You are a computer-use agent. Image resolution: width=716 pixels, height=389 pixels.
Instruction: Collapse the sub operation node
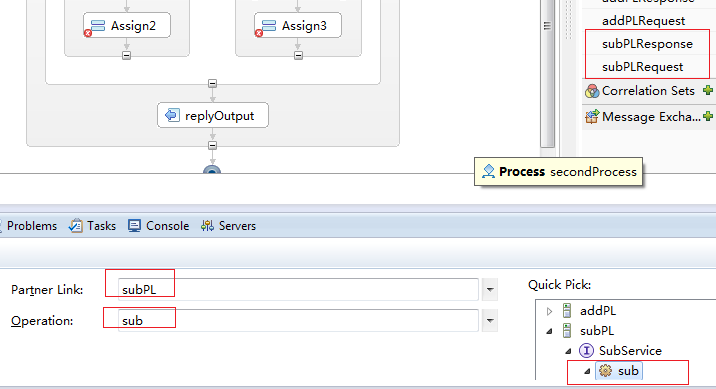587,371
